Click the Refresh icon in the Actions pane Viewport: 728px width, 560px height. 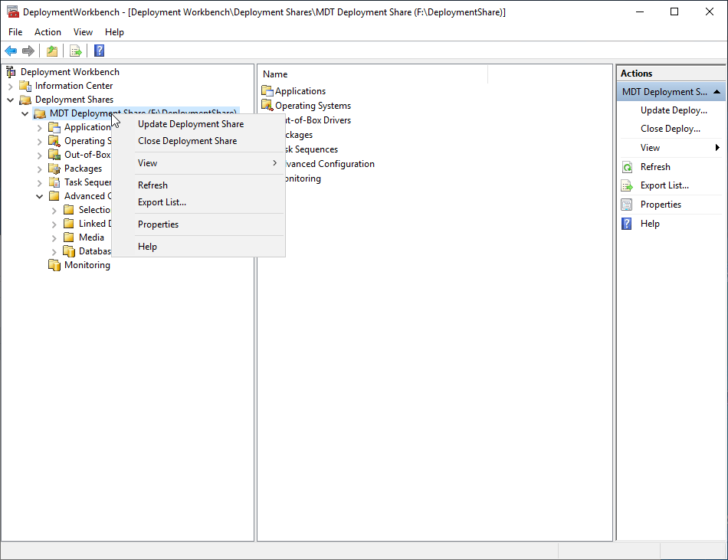(x=627, y=167)
